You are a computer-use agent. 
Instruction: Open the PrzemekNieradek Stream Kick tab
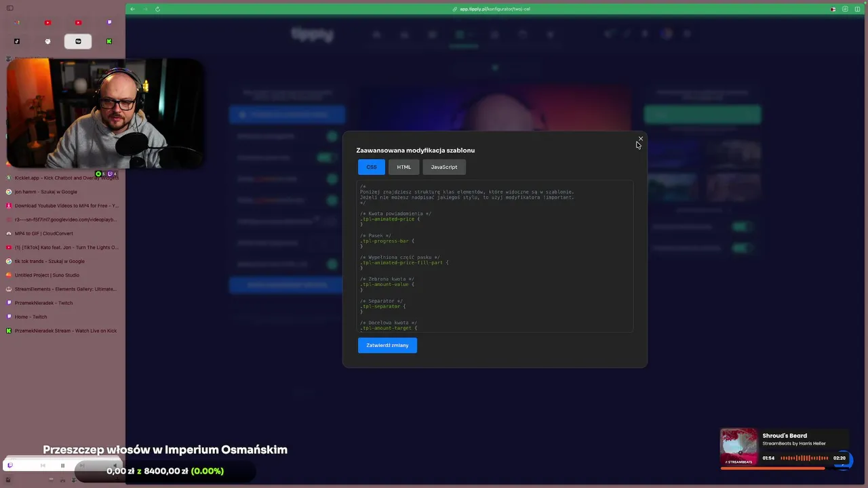[62, 331]
